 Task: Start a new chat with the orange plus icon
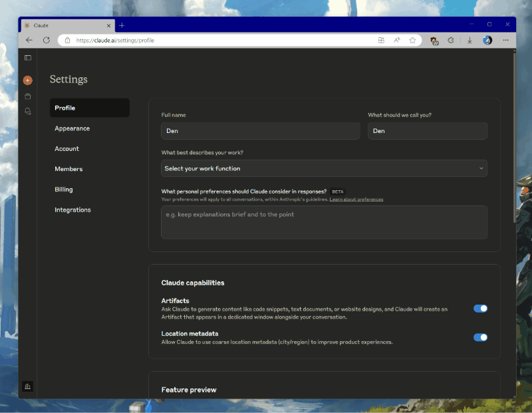point(28,80)
